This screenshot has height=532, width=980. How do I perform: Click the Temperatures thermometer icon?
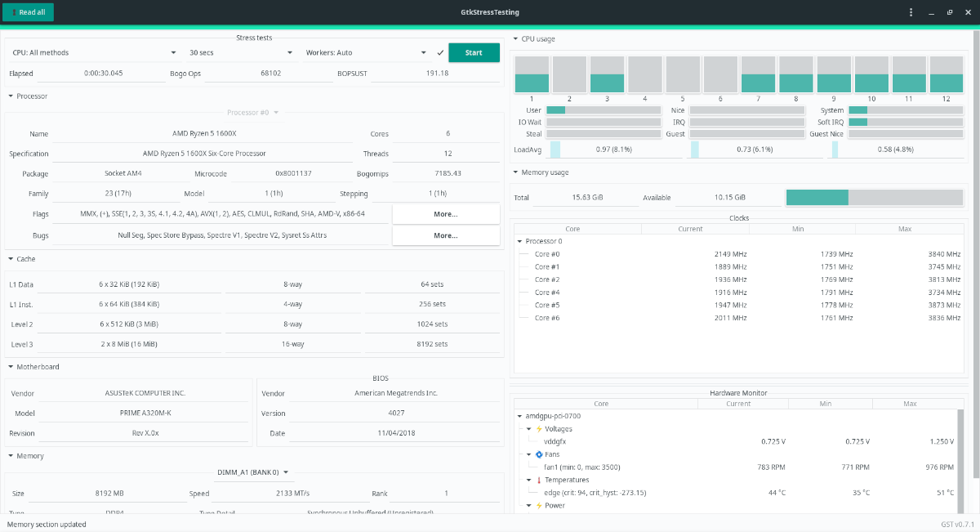point(538,480)
